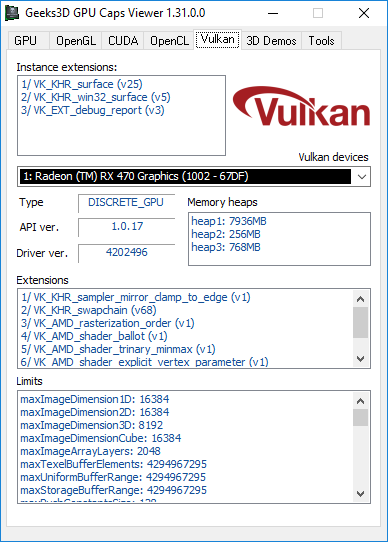Minimize the GPU Caps Viewer window
388x542 pixels.
tap(273, 13)
